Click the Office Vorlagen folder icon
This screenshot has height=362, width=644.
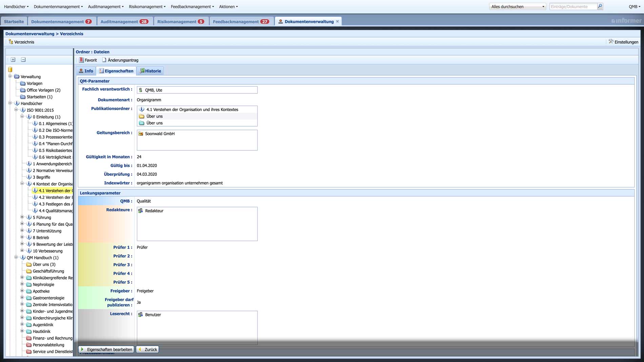coord(23,90)
